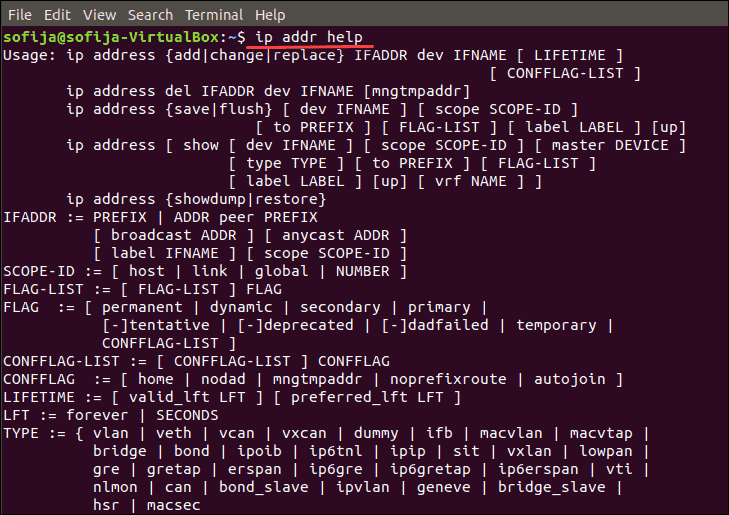Click '[-]deprecated' flag text
Image resolution: width=729 pixels, height=515 pixels.
[295, 325]
